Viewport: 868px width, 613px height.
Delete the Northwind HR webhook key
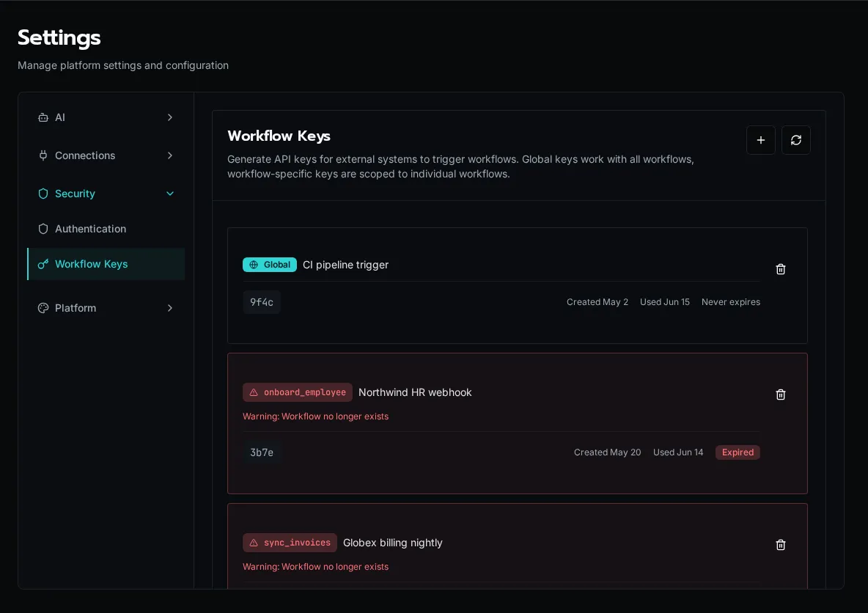781,394
